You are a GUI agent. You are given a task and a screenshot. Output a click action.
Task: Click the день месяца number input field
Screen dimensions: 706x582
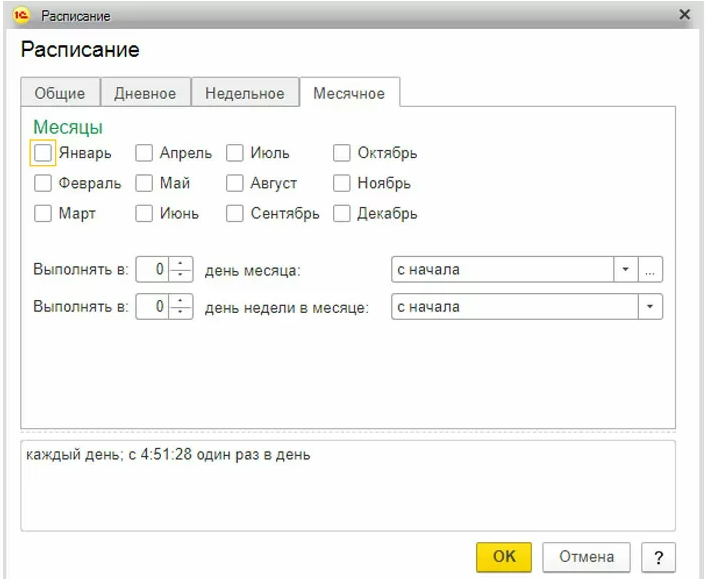click(x=154, y=270)
